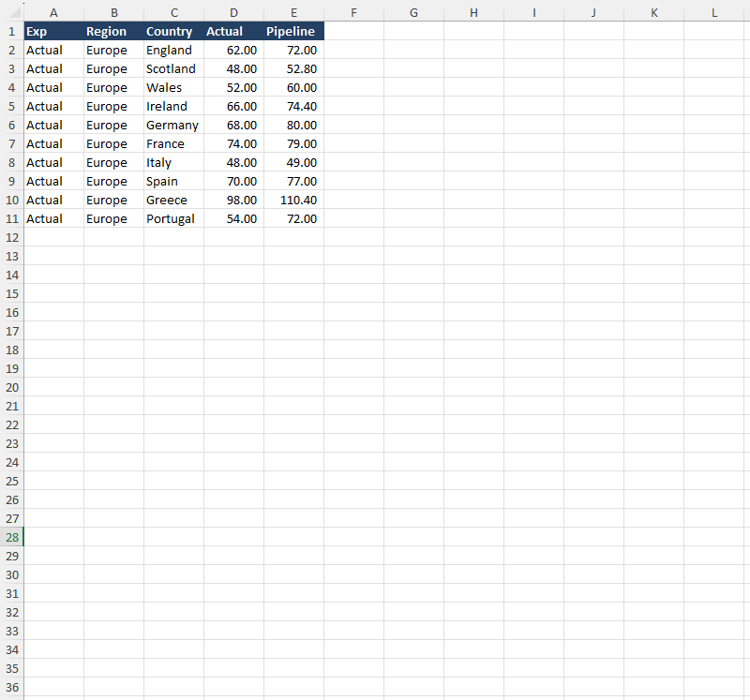Select row 36 header
This screenshot has width=750, height=700.
(x=12, y=688)
